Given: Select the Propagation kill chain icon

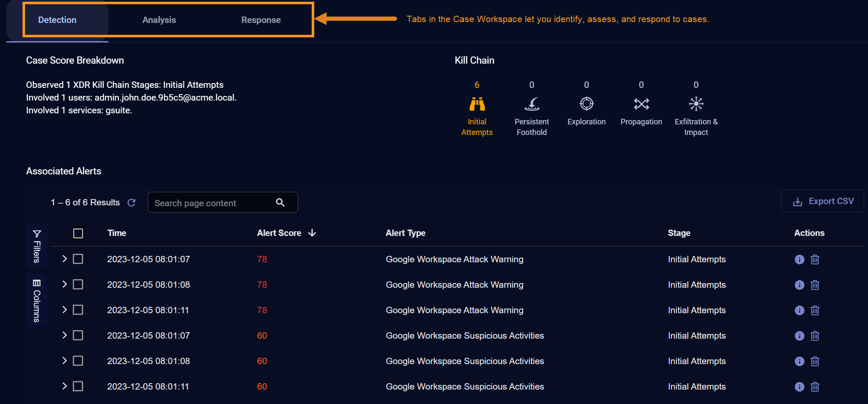Looking at the screenshot, I should coord(641,104).
